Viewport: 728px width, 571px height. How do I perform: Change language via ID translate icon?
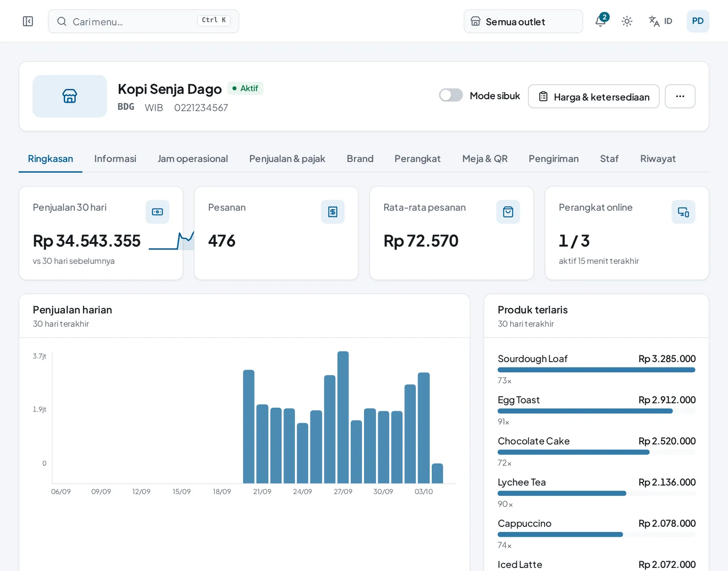click(660, 21)
